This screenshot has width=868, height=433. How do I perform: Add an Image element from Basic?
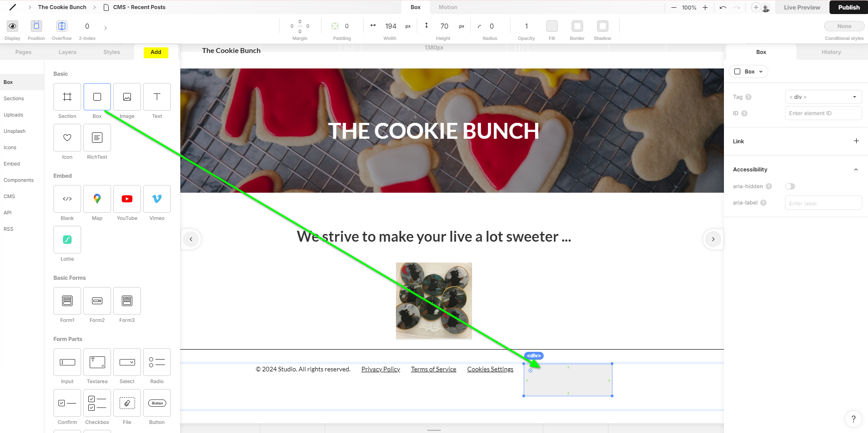tap(127, 97)
